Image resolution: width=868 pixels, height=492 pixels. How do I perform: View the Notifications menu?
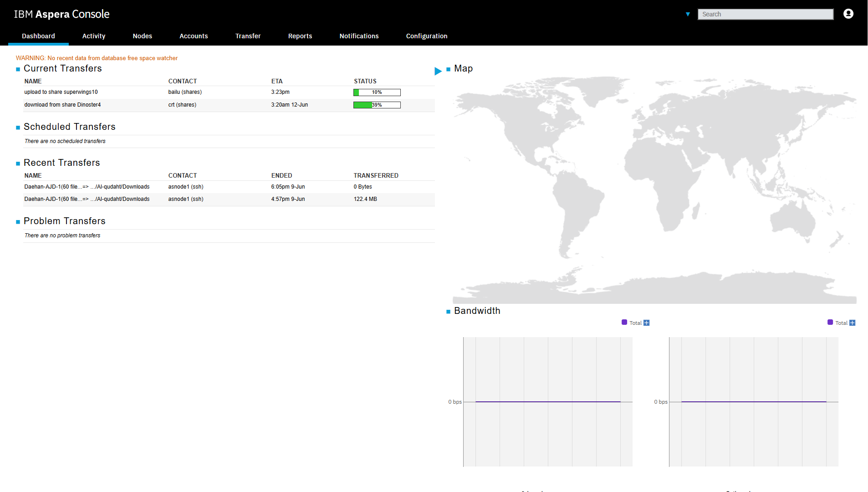[x=359, y=36]
